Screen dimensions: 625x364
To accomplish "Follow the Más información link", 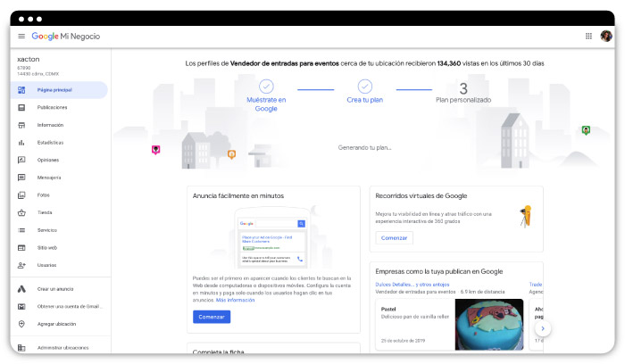I will [235, 301].
